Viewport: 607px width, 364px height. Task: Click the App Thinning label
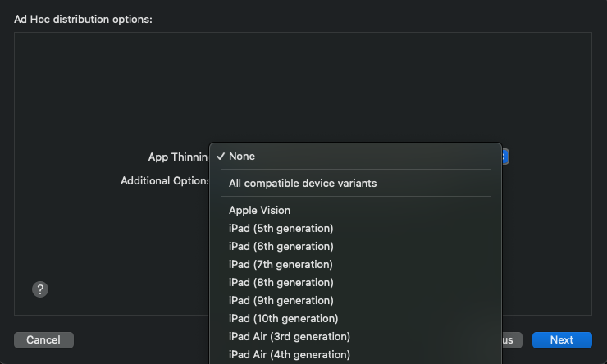click(x=178, y=156)
